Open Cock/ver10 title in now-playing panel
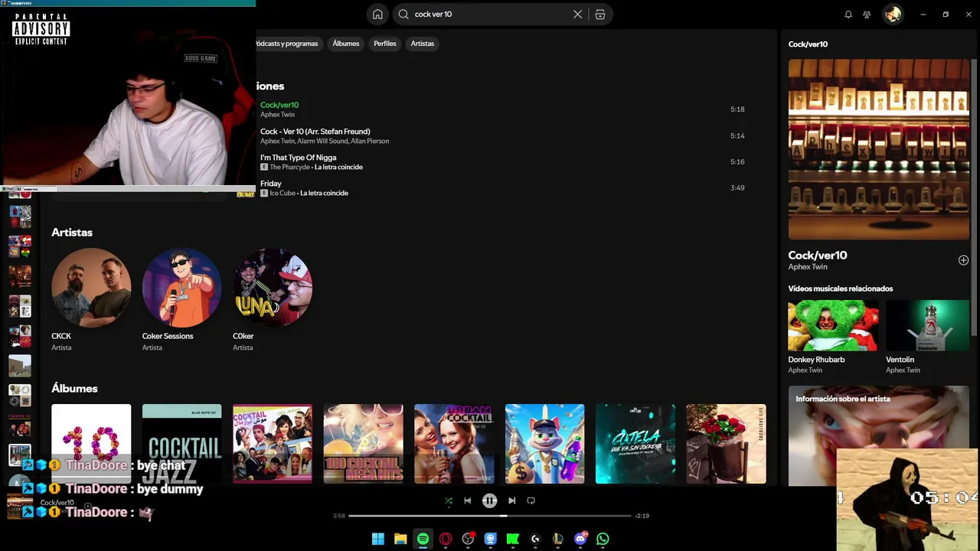The height and width of the screenshot is (551, 980). coord(818,256)
